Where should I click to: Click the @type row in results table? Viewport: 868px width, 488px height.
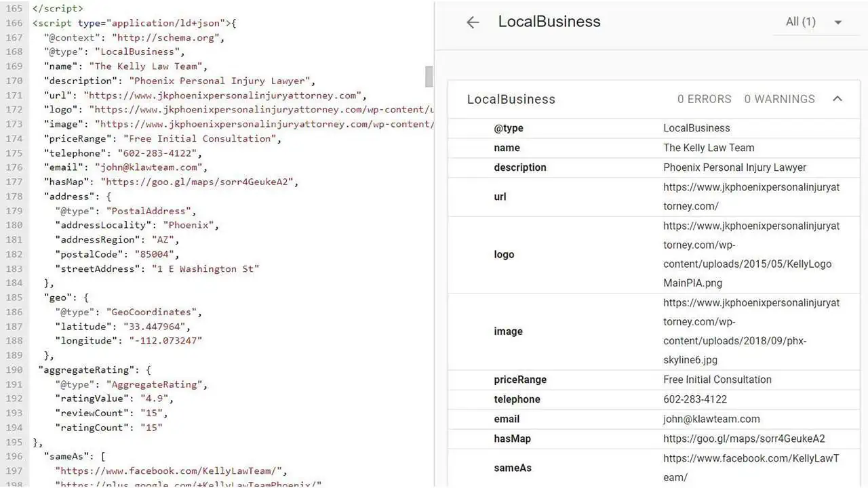(x=654, y=128)
